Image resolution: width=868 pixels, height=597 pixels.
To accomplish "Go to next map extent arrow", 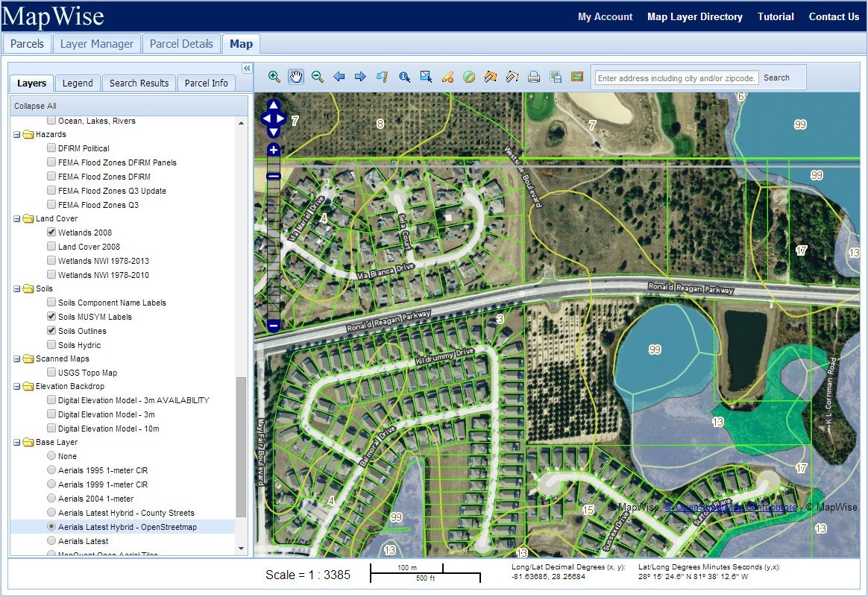I will [x=360, y=77].
